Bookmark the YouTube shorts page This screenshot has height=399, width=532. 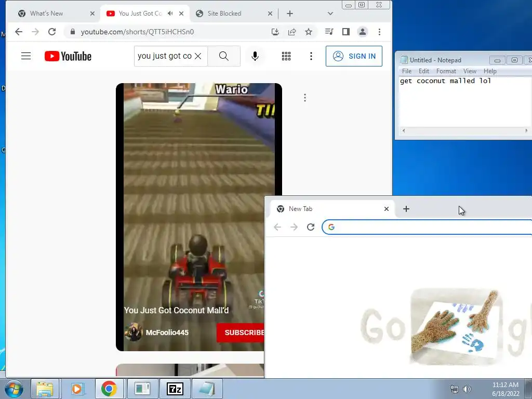[x=309, y=32]
